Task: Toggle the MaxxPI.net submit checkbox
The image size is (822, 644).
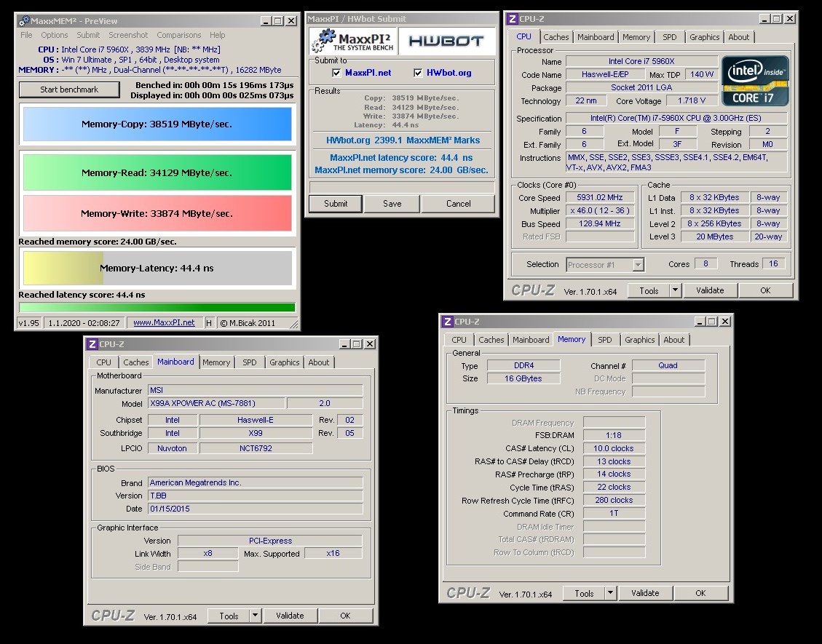Action: click(x=336, y=73)
